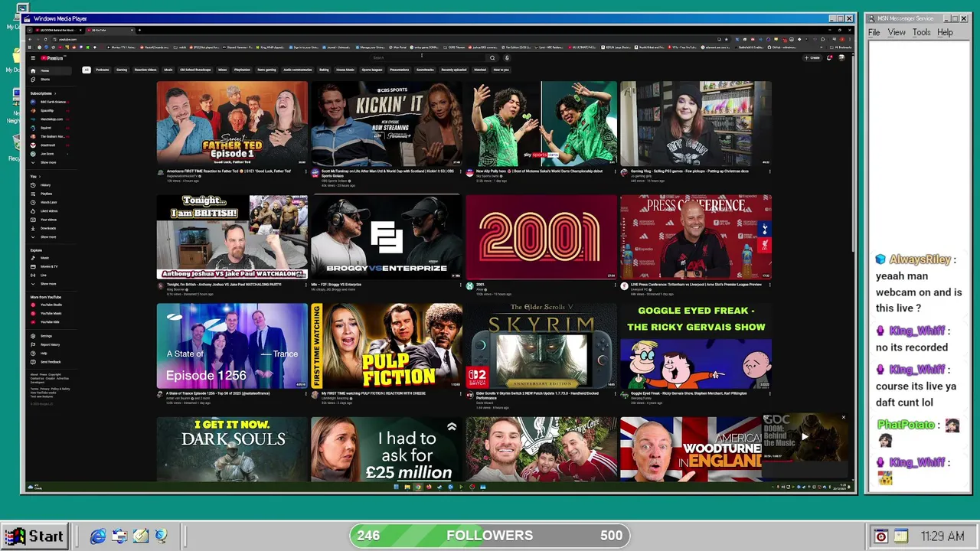Open Live under Explore

[x=50, y=275]
